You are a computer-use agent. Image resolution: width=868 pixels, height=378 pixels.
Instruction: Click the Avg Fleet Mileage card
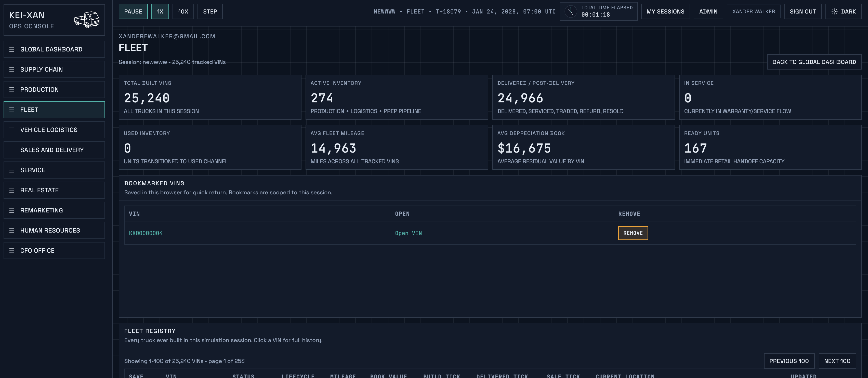(397, 147)
